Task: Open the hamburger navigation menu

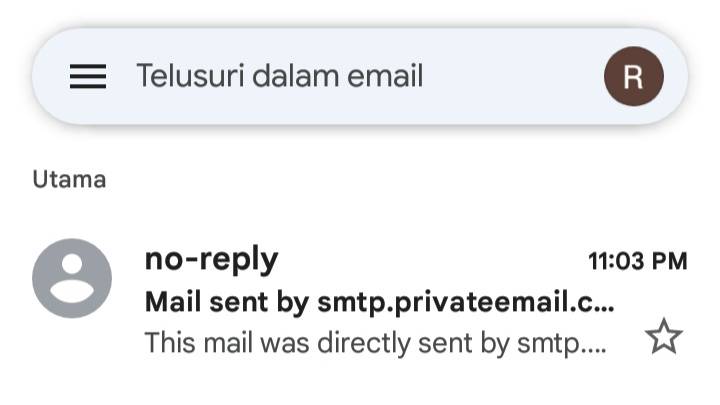Action: click(88, 76)
